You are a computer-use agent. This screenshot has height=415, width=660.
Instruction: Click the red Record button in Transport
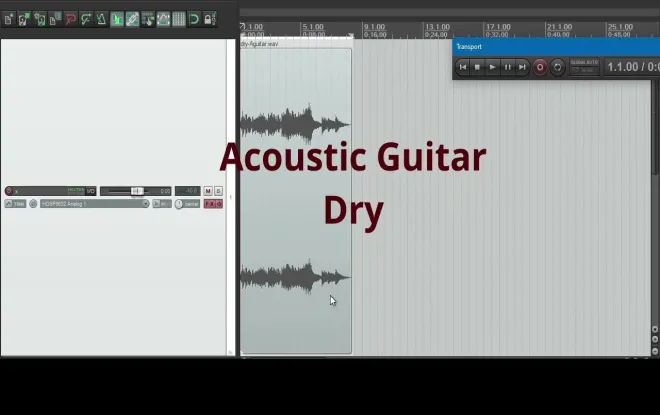click(540, 67)
